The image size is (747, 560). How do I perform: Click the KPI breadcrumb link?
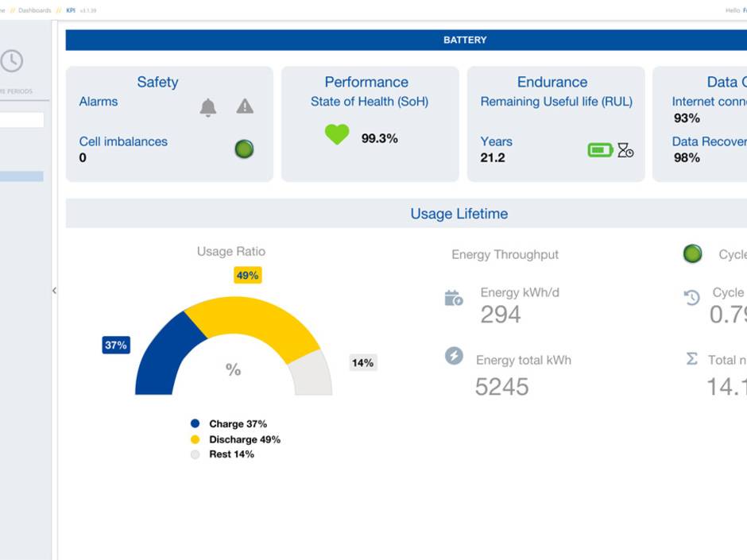tap(71, 10)
